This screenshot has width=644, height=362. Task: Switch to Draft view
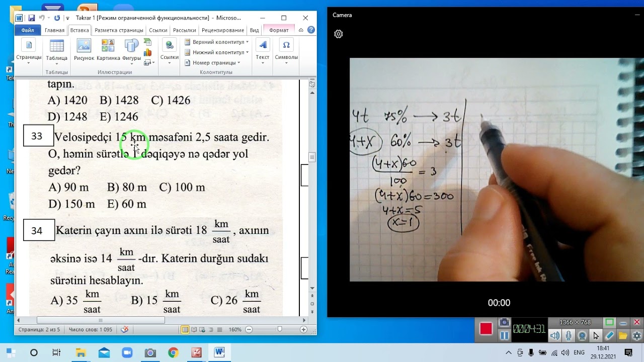(x=220, y=330)
